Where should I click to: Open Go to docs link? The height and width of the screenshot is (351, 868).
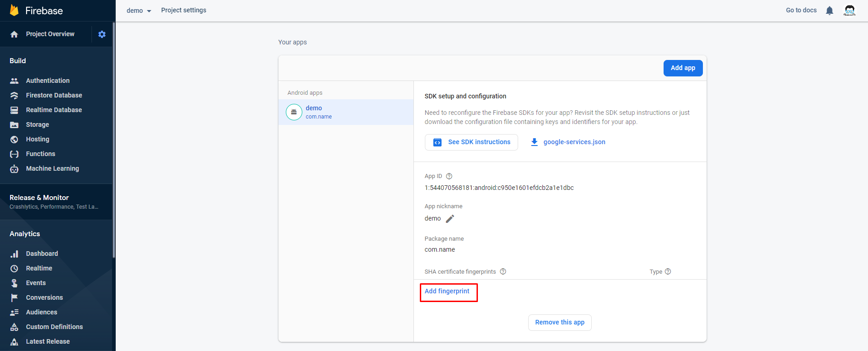(x=801, y=10)
